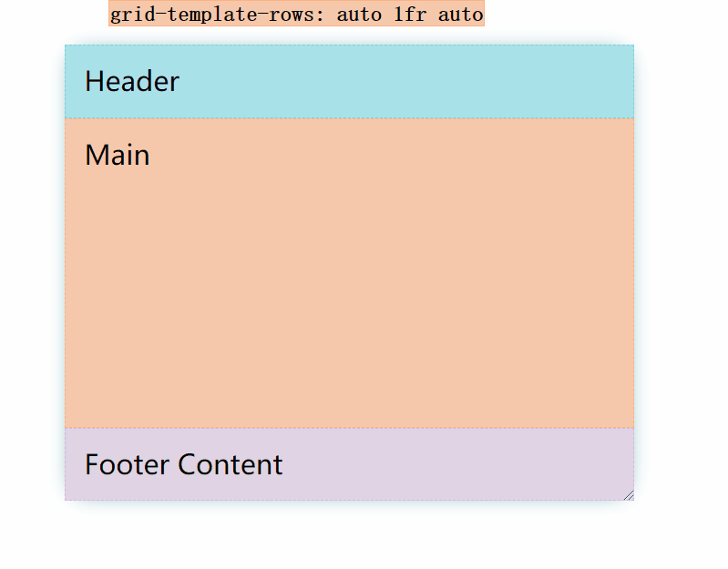This screenshot has height=569, width=728.
Task: Click the "Header" text
Action: tap(132, 82)
